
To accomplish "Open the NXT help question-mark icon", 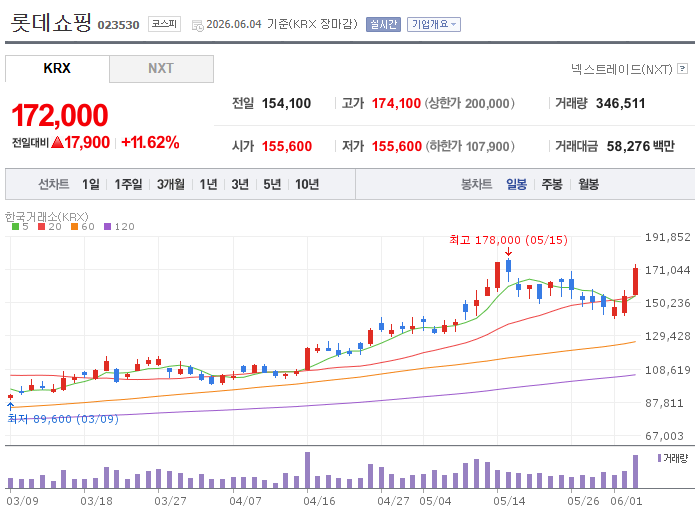I will (683, 69).
